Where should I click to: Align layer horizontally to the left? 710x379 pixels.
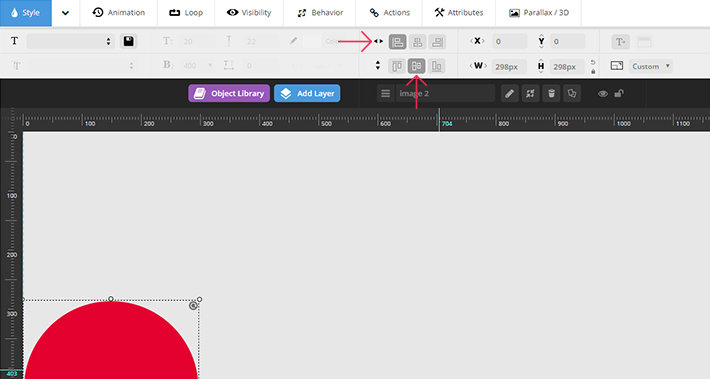coord(398,42)
